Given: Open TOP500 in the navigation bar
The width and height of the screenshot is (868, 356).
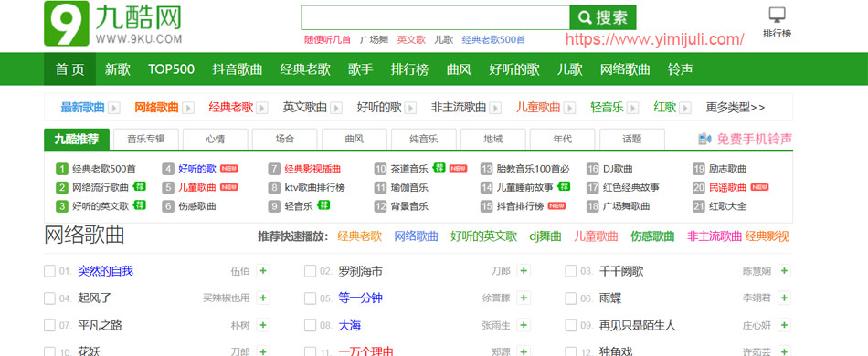Looking at the screenshot, I should tap(171, 69).
